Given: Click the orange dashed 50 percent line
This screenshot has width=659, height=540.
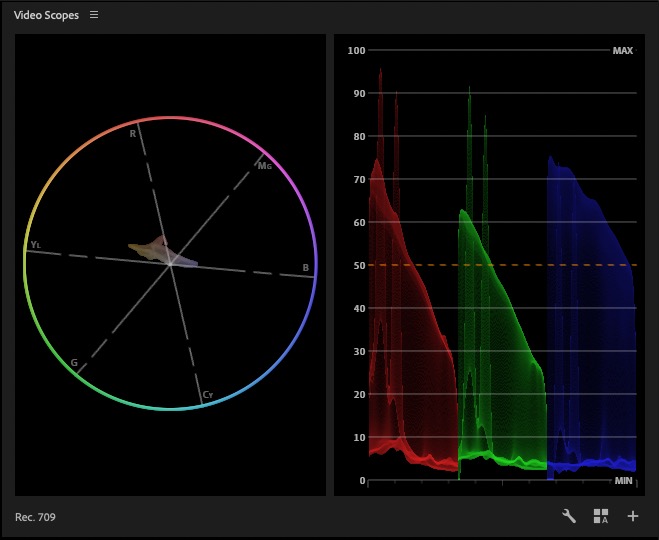Looking at the screenshot, I should 502,265.
